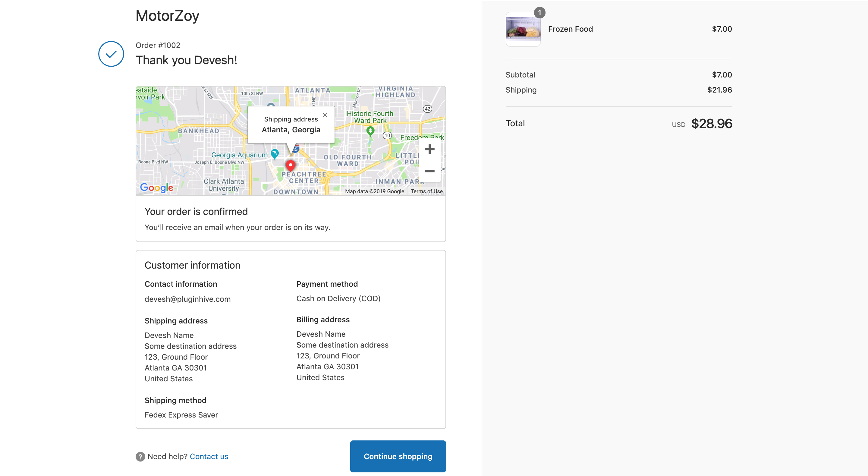Open the Contact us link
Image resolution: width=868 pixels, height=476 pixels.
[209, 456]
